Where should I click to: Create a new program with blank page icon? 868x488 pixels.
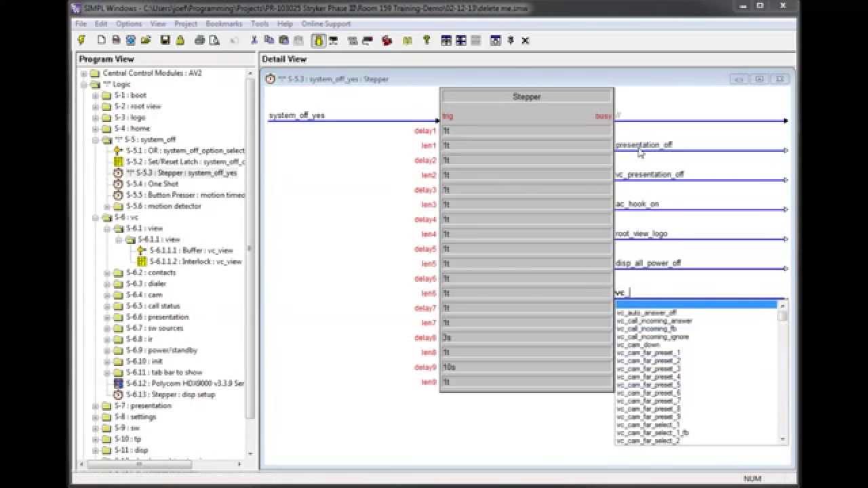click(x=101, y=41)
